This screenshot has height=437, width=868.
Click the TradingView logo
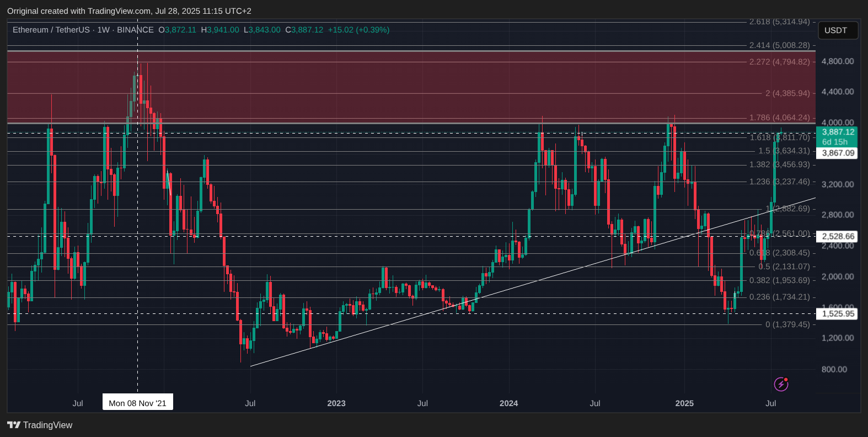point(40,425)
